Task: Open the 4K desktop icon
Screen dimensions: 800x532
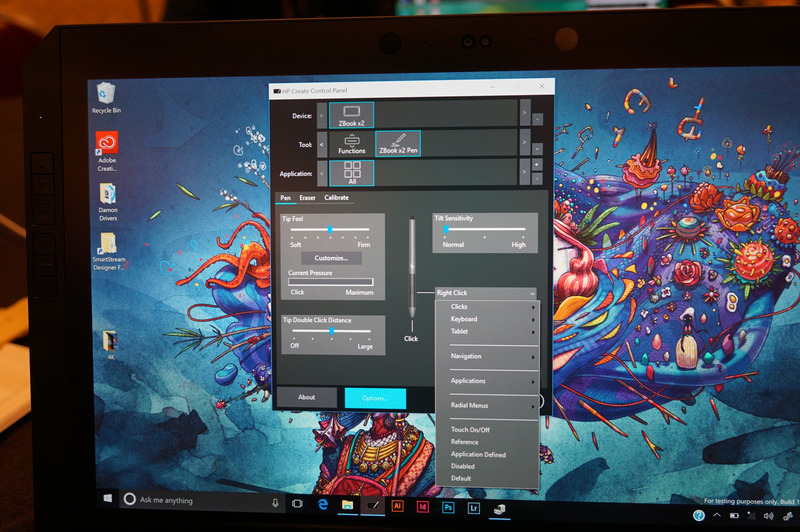Action: pos(110,345)
